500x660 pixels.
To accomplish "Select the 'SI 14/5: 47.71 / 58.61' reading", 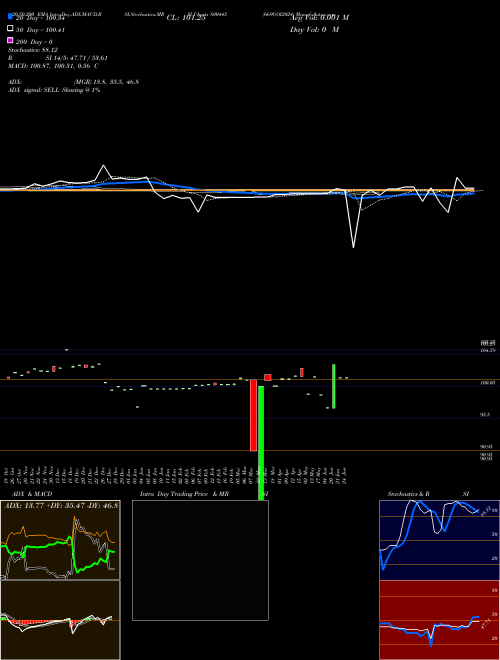I will pos(77,58).
